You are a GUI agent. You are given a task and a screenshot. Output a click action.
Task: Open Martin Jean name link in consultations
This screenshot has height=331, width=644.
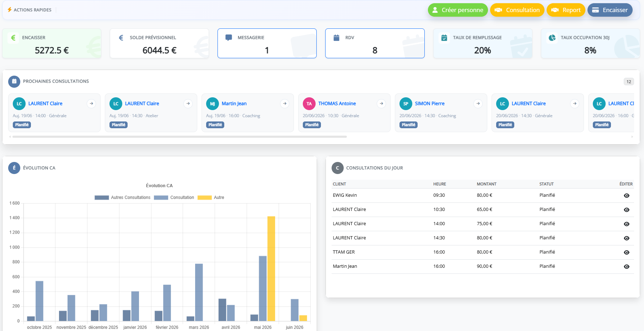click(234, 104)
